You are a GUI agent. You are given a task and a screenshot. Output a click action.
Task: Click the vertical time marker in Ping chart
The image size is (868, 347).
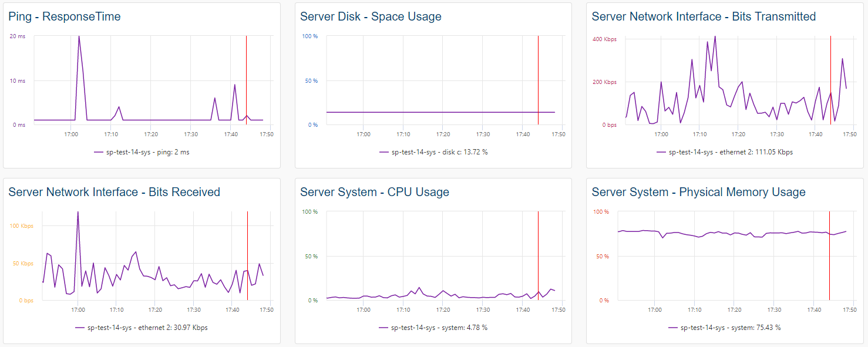pyautogui.click(x=246, y=70)
